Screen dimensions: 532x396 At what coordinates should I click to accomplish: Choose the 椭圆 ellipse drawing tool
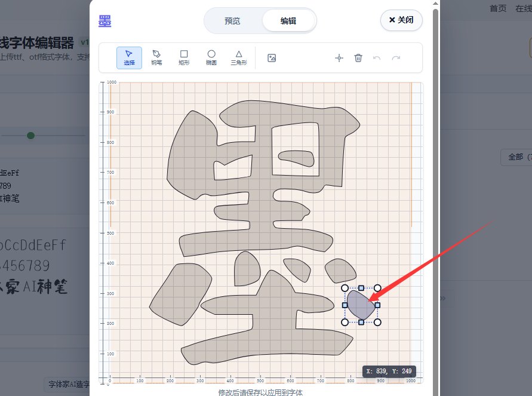(211, 57)
